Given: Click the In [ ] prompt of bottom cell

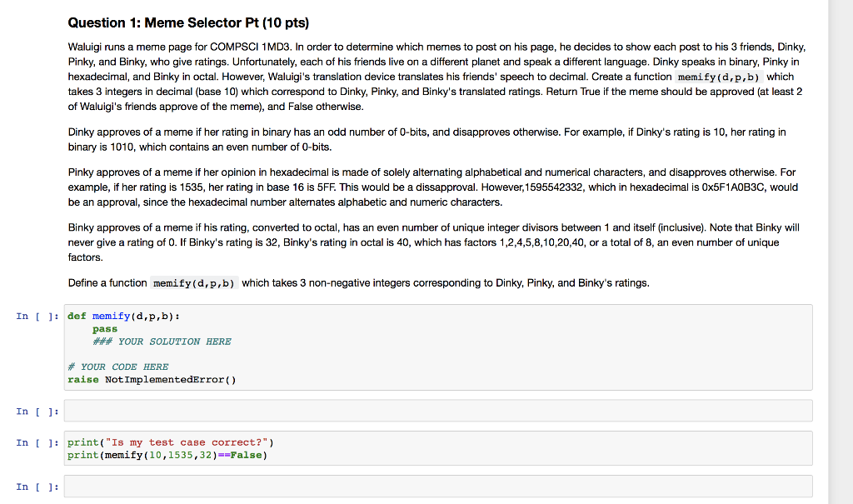Looking at the screenshot, I should point(37,487).
